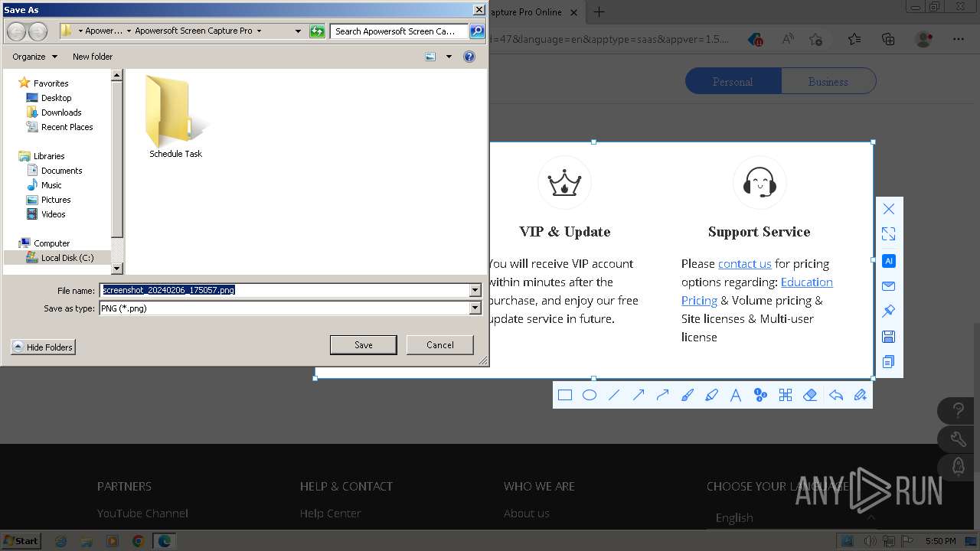Click the Change your view icon
This screenshot has width=980, height=551.
pos(430,57)
